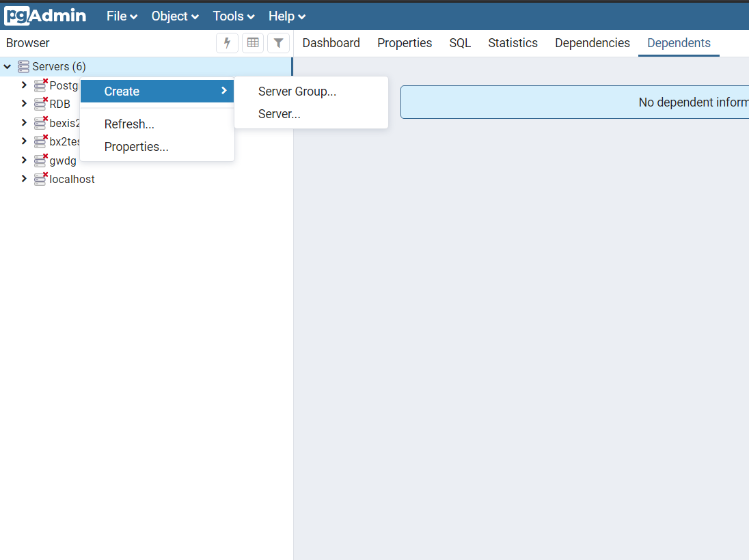Expand the gwdg server node
Screen dimensions: 749x560
tap(24, 160)
